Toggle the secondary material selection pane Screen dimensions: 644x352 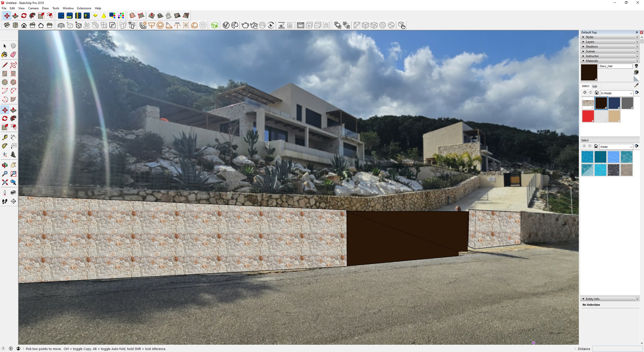[636, 66]
